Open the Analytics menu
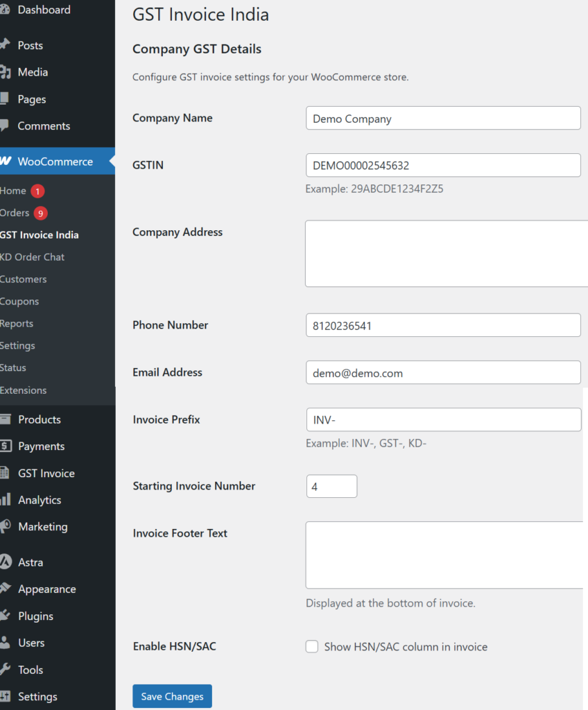 coord(40,500)
